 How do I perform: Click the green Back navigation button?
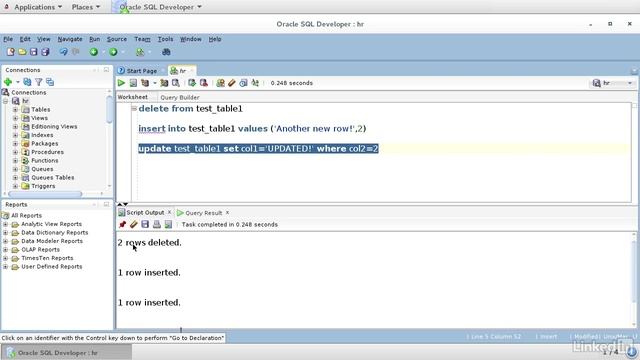[94, 52]
